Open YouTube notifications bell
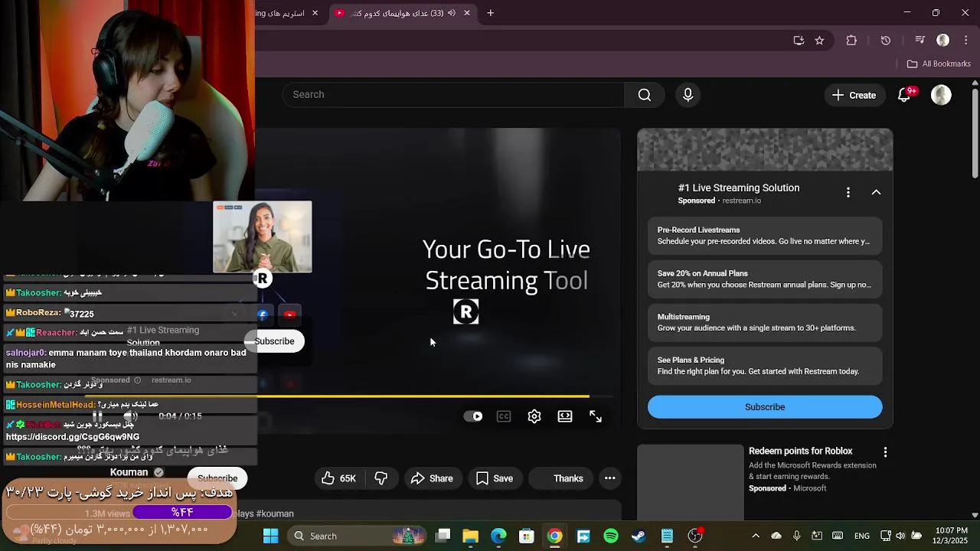980x551 pixels. [904, 95]
